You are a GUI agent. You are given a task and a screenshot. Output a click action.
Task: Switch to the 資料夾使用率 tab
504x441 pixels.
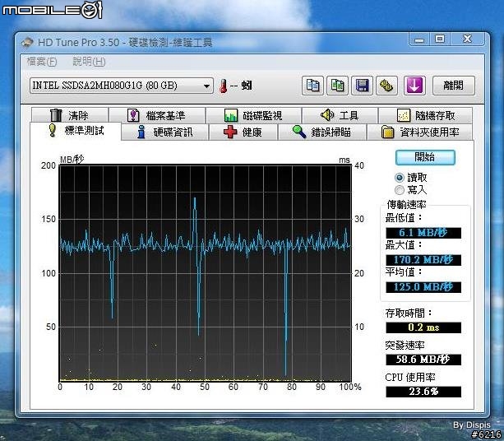[420, 132]
